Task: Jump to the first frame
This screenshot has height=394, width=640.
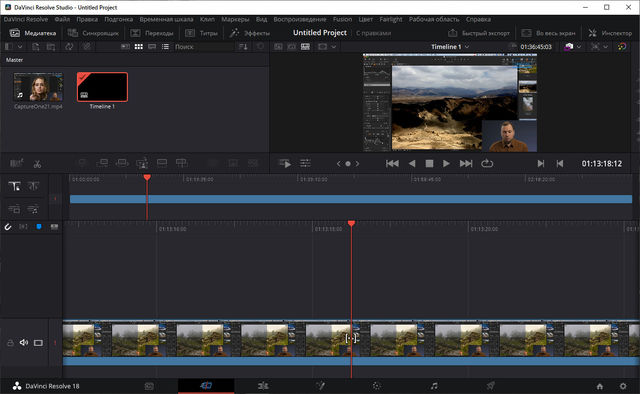Action: coord(392,163)
